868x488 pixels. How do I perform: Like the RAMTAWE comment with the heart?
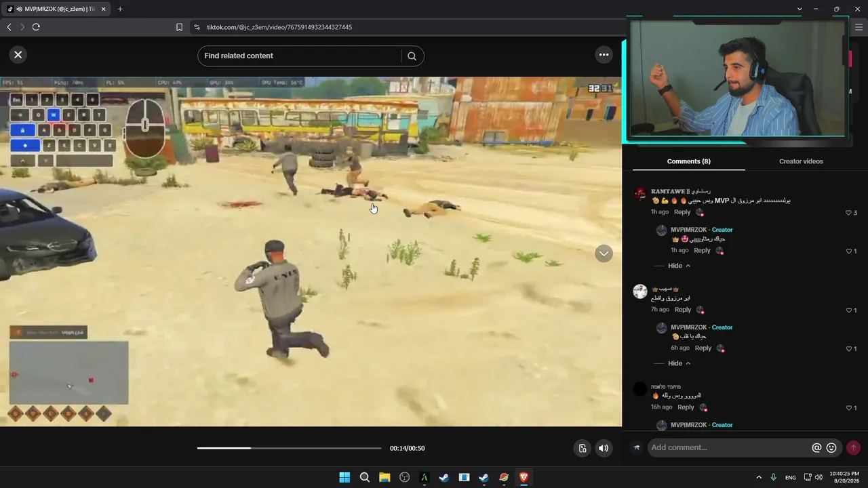[x=848, y=213]
